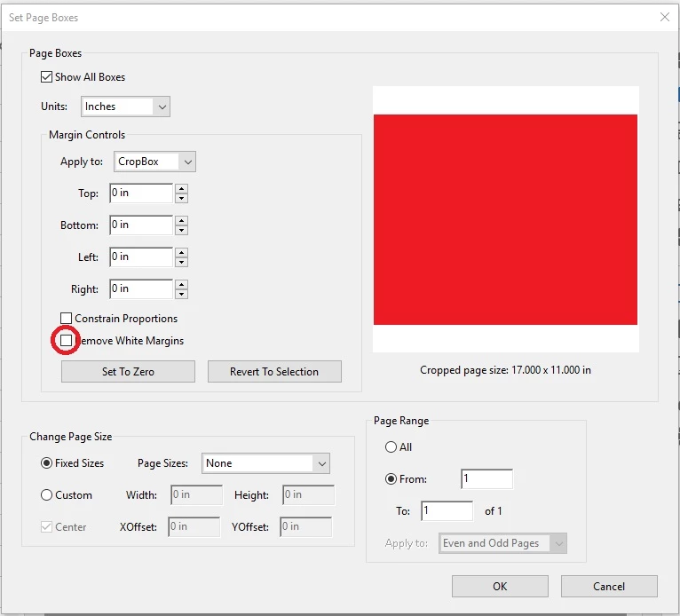Click the red page preview thumbnail
680x616 pixels.
(506, 219)
